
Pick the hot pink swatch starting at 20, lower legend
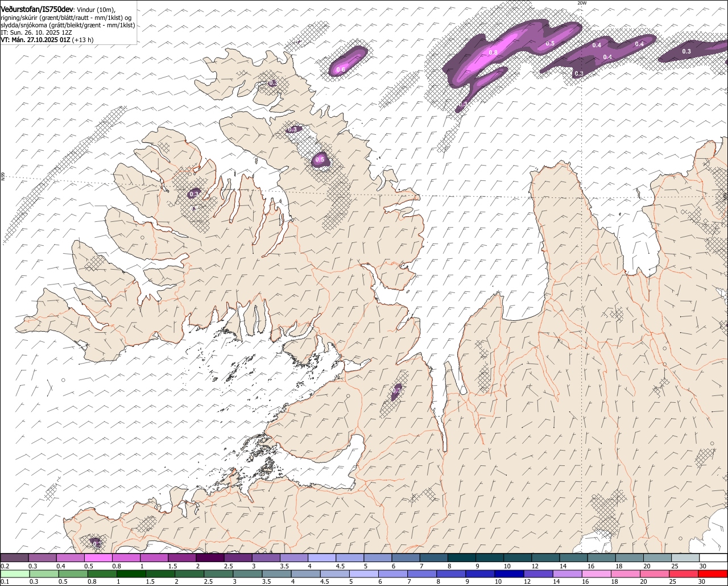[655, 574]
